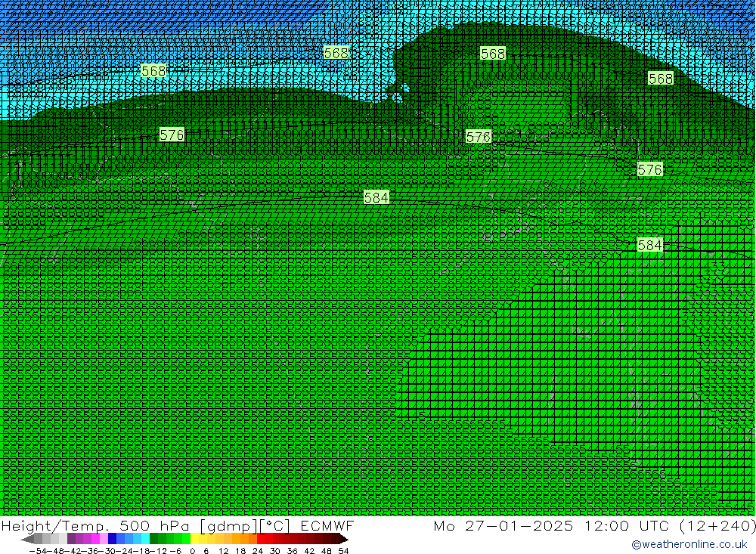
Task: Click the dark blue legend swatch above -30
Action: point(112,539)
